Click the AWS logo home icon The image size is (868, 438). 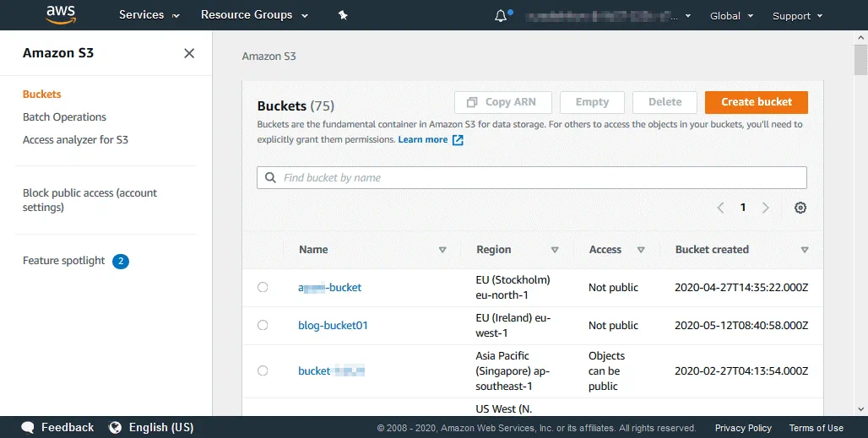(62, 14)
